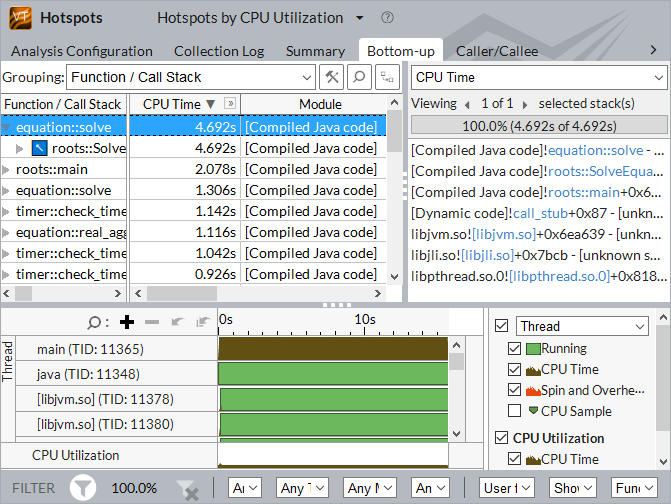This screenshot has height=504, width=671.
Task: Expand the roots::main tree row
Action: [x=7, y=170]
